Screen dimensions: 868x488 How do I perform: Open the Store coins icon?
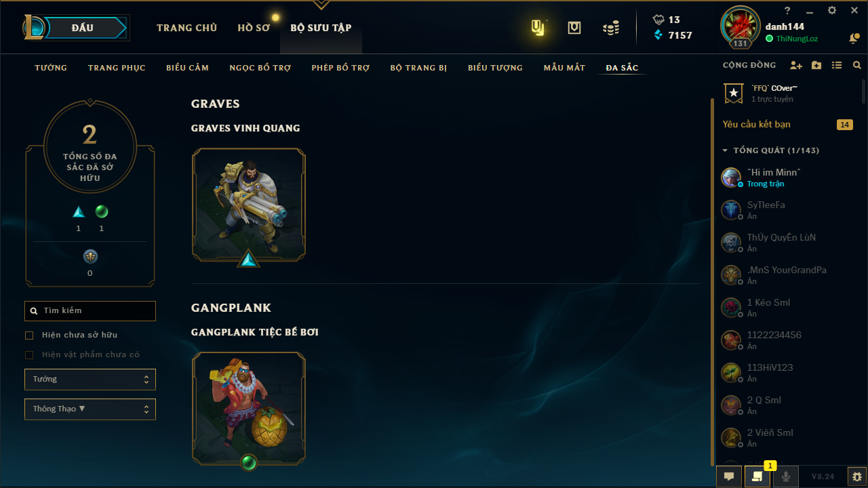click(611, 28)
